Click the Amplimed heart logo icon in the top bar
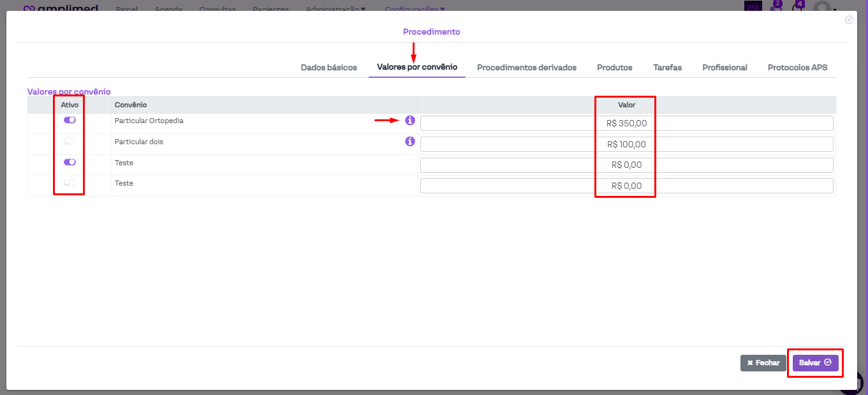The width and height of the screenshot is (868, 395). (29, 10)
